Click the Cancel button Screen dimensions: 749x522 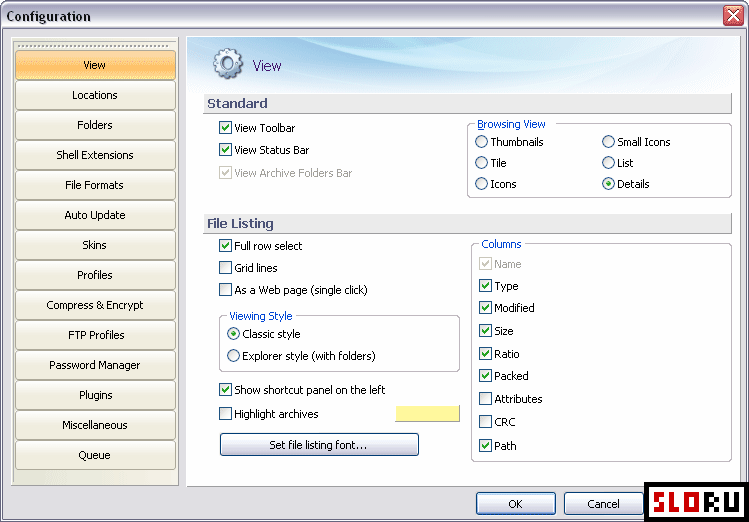click(x=603, y=504)
